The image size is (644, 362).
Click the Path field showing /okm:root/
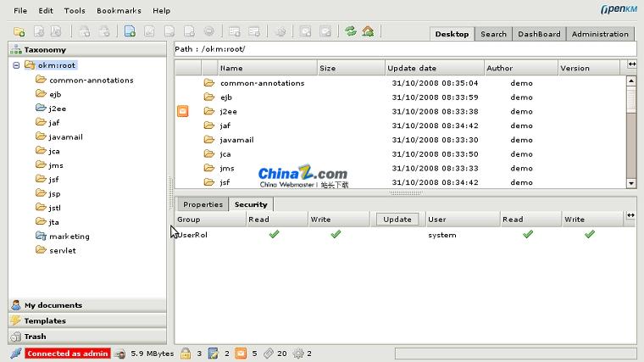(x=405, y=49)
